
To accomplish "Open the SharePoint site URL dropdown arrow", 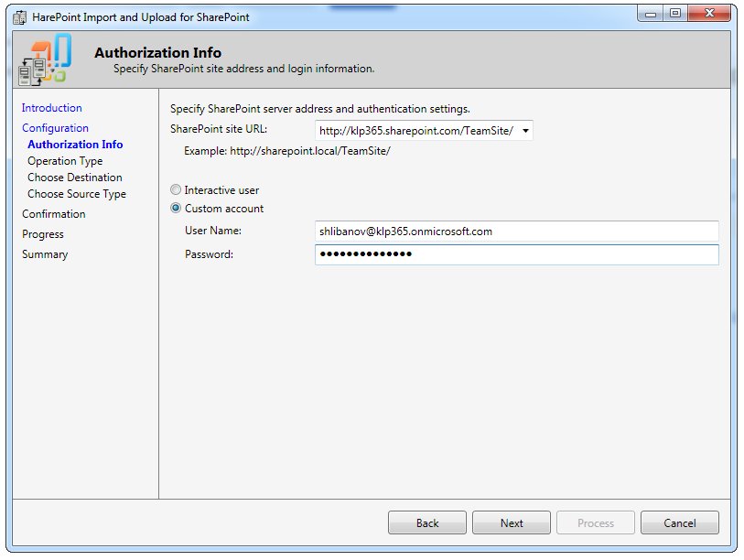I will coord(525,131).
